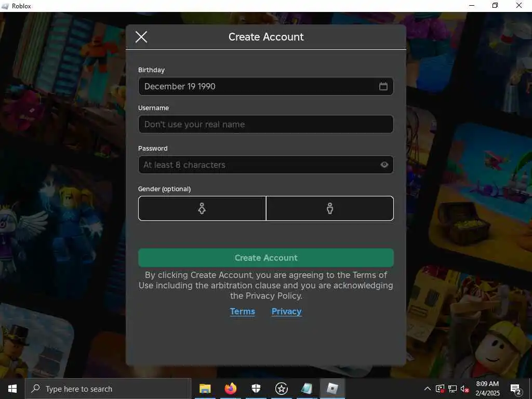Select the female gender option
The image size is (532, 399).
[202, 208]
